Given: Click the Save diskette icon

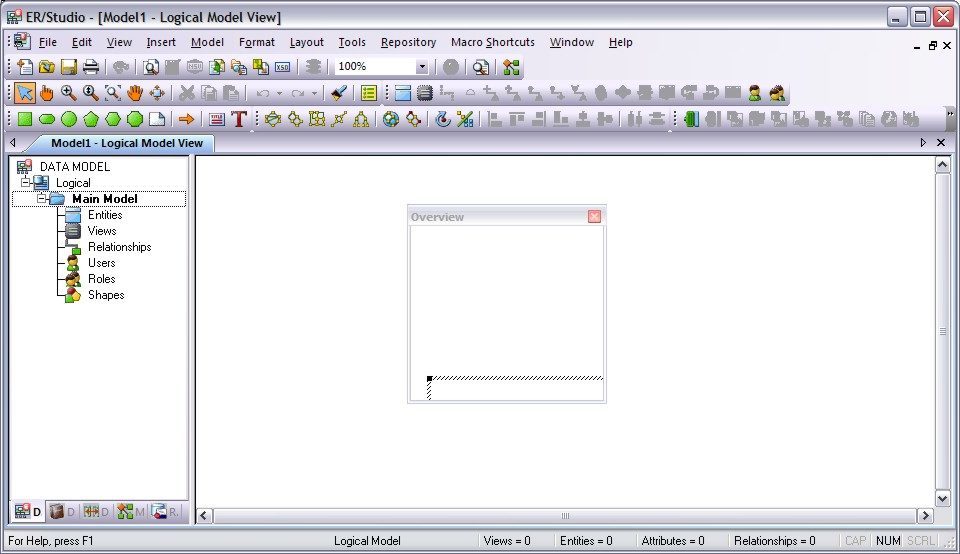Looking at the screenshot, I should pos(69,67).
